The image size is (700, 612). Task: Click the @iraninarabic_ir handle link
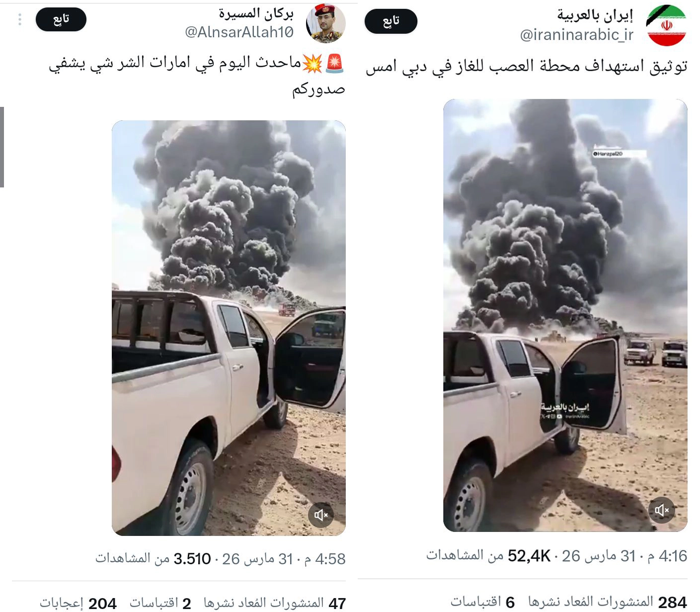coord(577,35)
